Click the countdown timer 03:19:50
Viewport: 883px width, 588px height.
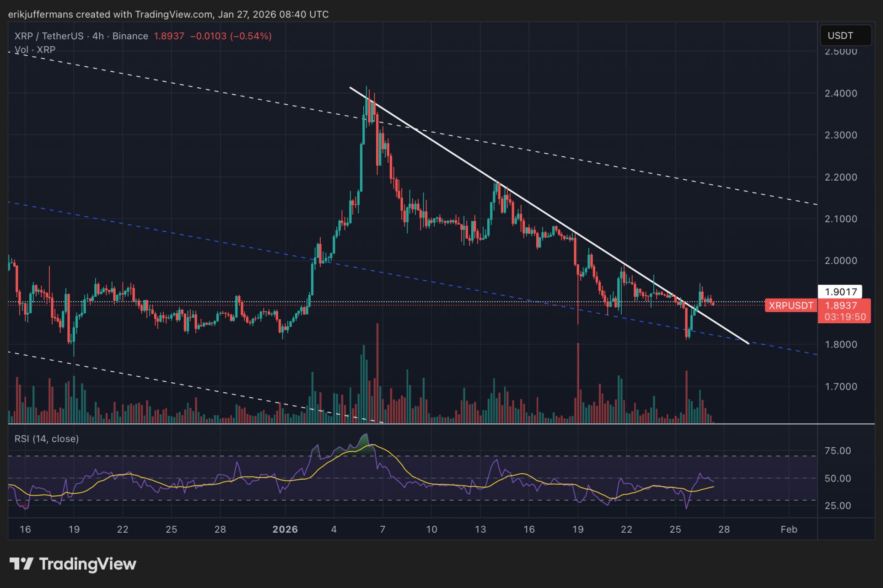click(x=845, y=316)
